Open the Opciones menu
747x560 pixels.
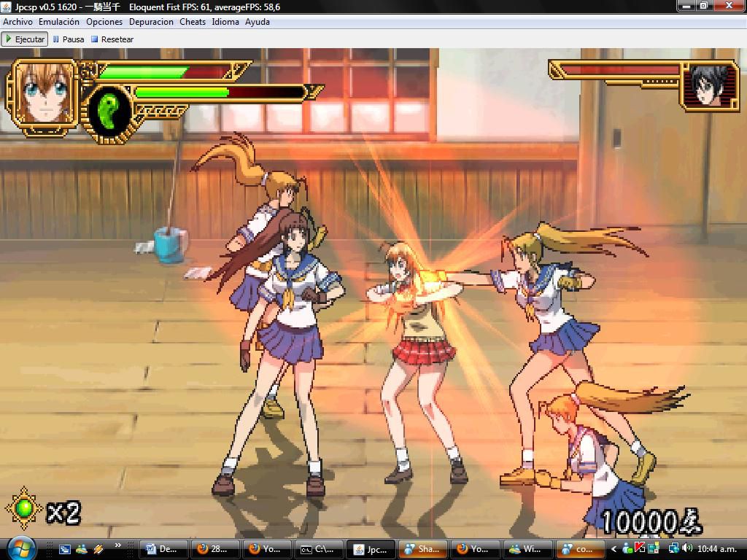104,22
